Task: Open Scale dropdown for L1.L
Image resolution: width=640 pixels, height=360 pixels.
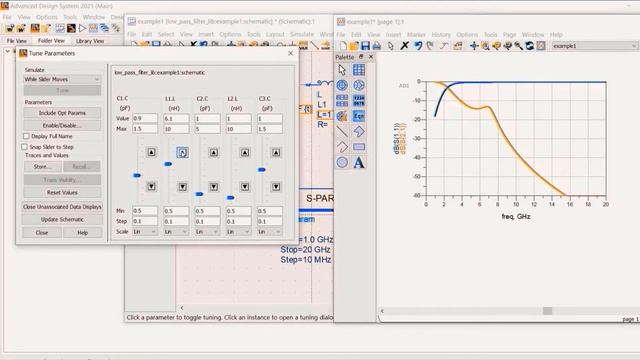Action: point(176,231)
